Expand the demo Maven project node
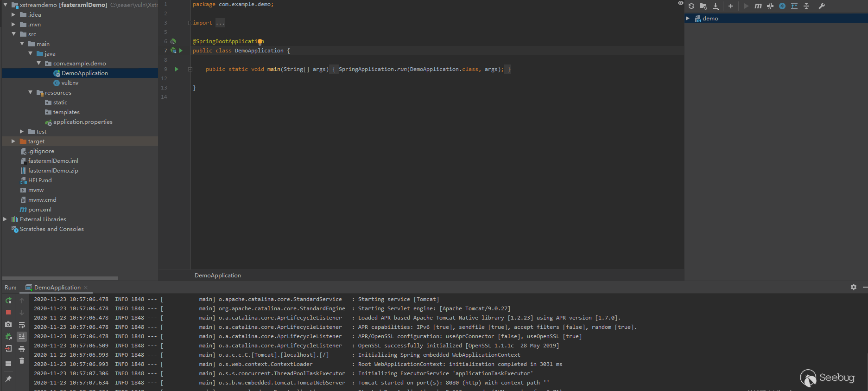 [x=688, y=19]
